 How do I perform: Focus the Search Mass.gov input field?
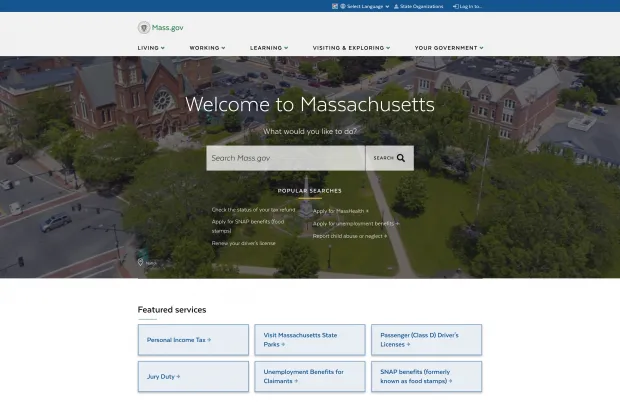point(285,158)
